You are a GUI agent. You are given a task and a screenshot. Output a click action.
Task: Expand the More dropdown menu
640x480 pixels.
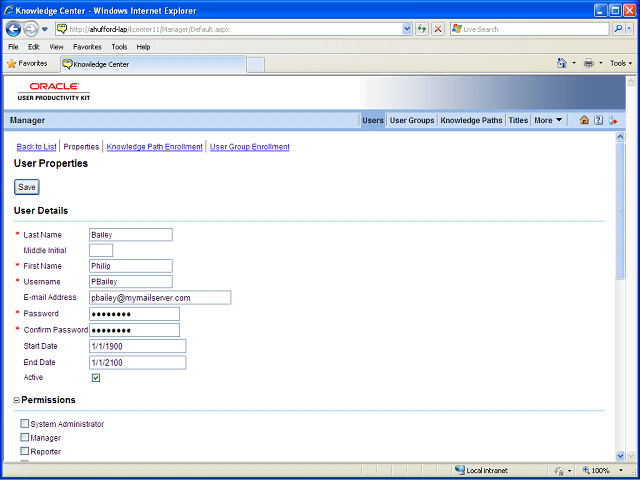(x=548, y=120)
